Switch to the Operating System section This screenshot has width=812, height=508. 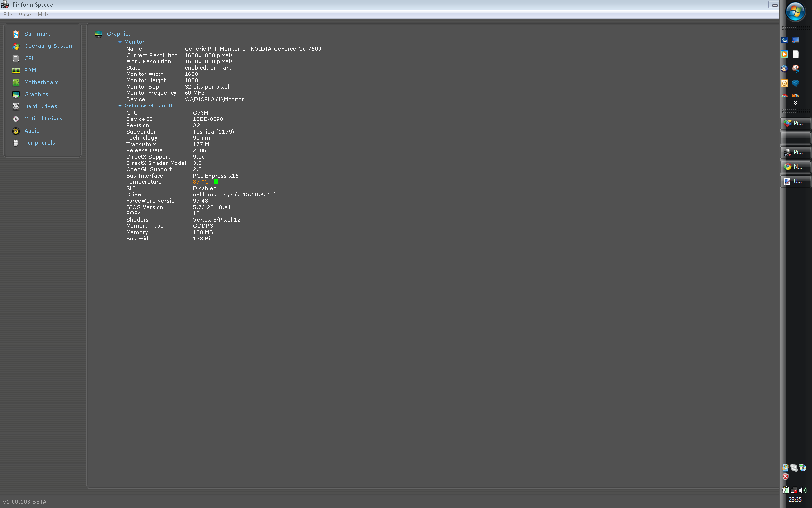tap(49, 46)
